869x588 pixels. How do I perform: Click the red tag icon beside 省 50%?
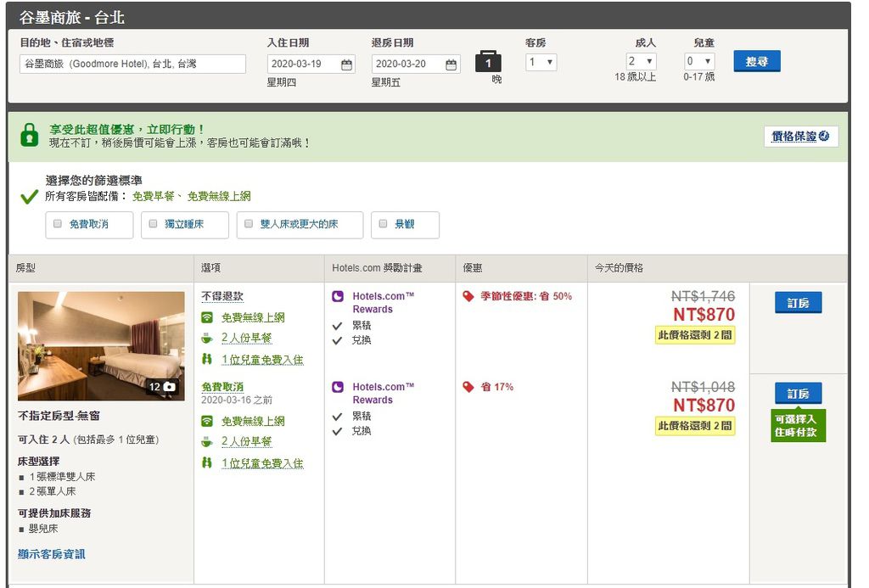pos(468,296)
